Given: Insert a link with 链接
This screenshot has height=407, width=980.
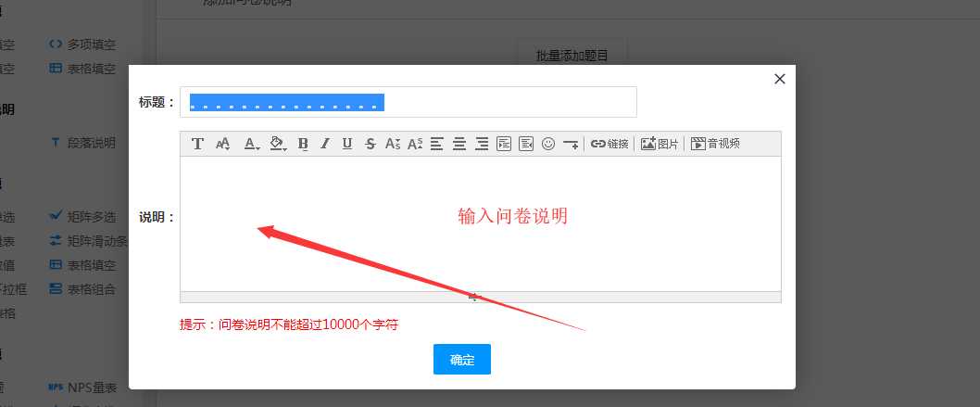Looking at the screenshot, I should coord(609,144).
